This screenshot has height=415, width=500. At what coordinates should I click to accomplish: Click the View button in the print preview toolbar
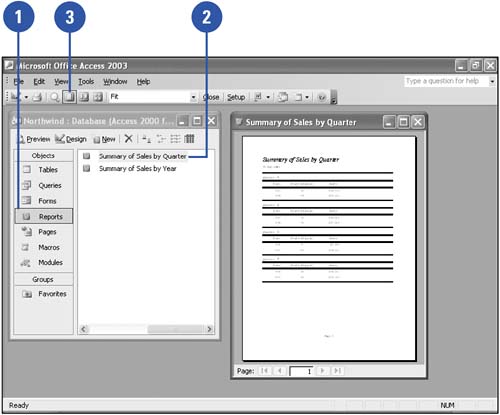click(16, 97)
